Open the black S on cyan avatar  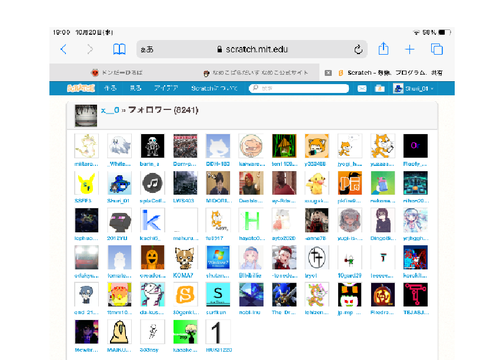click(x=218, y=295)
